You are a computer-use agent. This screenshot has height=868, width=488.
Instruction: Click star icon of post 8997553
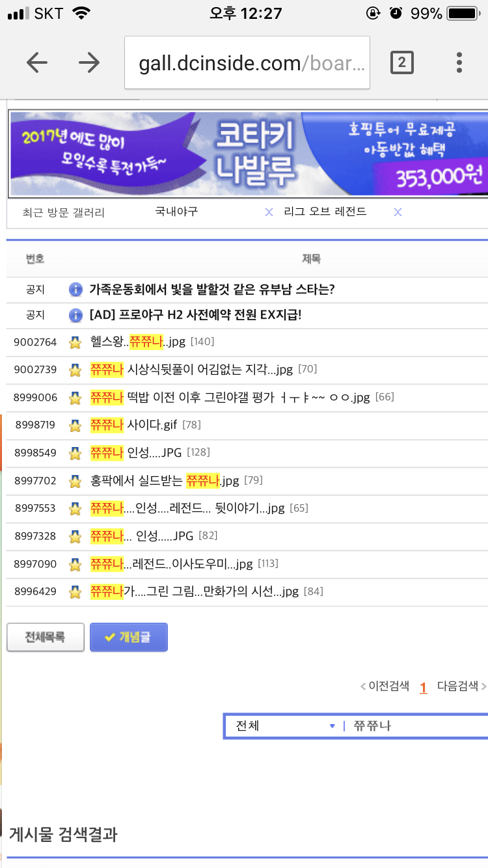pyautogui.click(x=75, y=509)
